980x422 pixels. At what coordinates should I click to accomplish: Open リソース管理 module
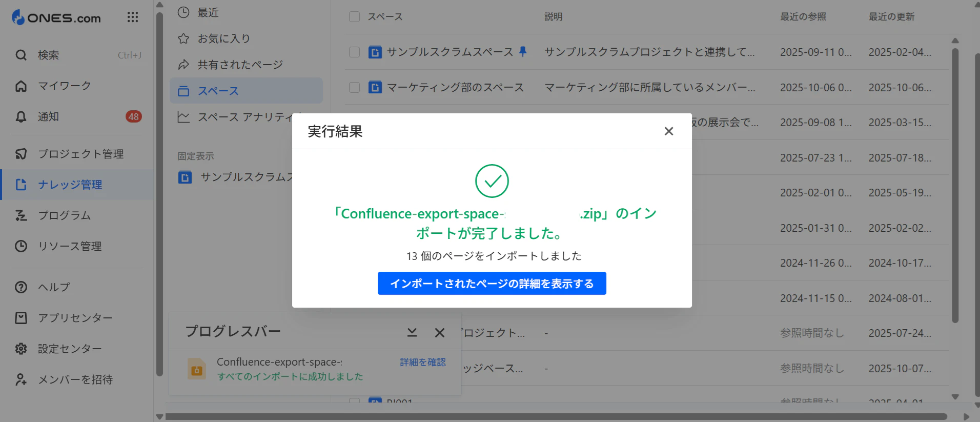click(x=77, y=246)
